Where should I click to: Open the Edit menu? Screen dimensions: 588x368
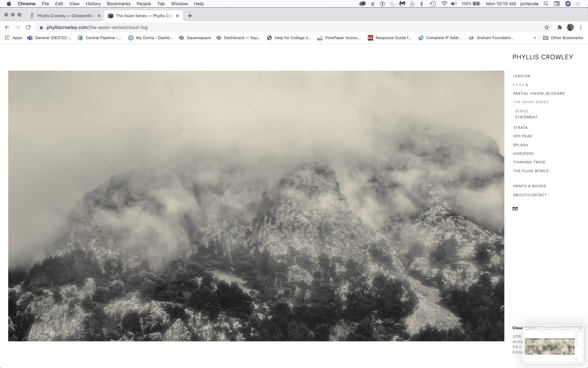coord(59,4)
